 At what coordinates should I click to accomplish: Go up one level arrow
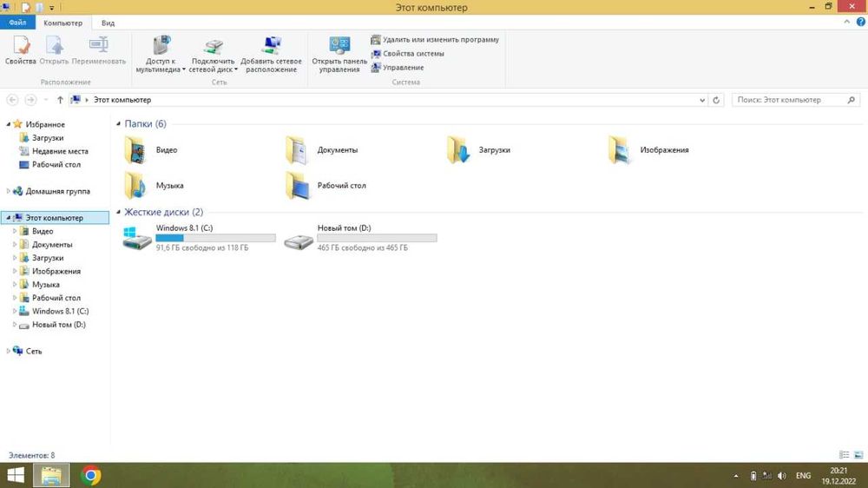click(60, 100)
